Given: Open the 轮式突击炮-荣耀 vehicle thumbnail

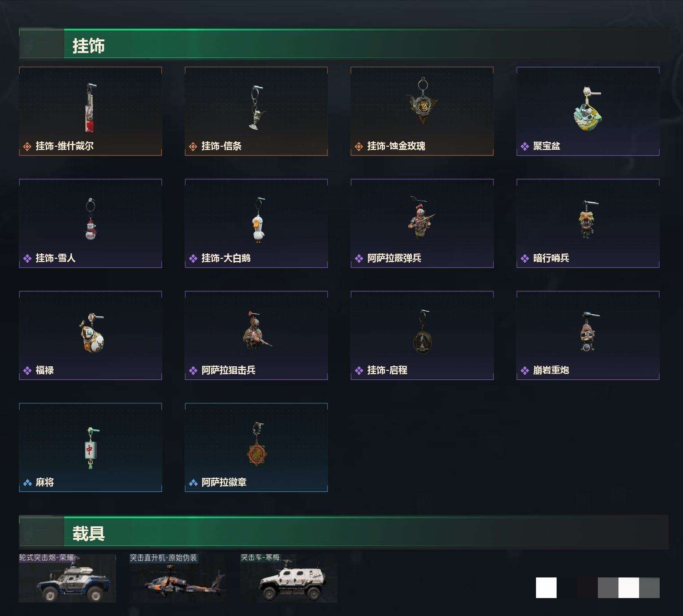Looking at the screenshot, I should click(x=67, y=578).
